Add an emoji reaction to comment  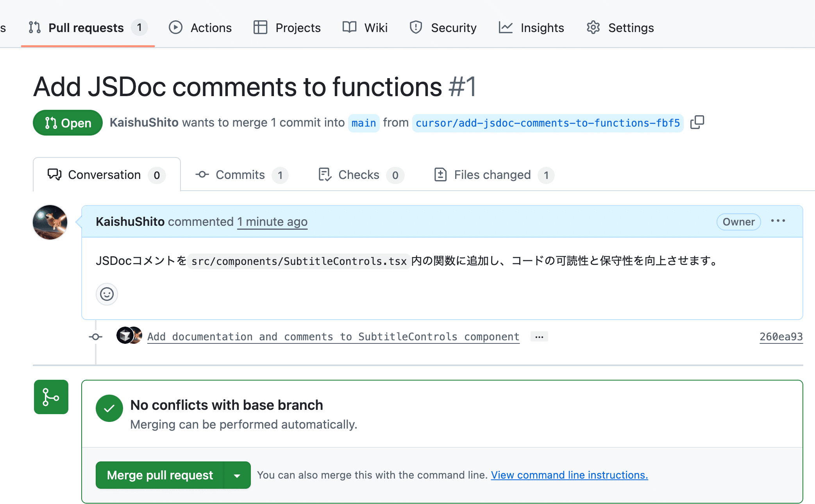click(107, 294)
